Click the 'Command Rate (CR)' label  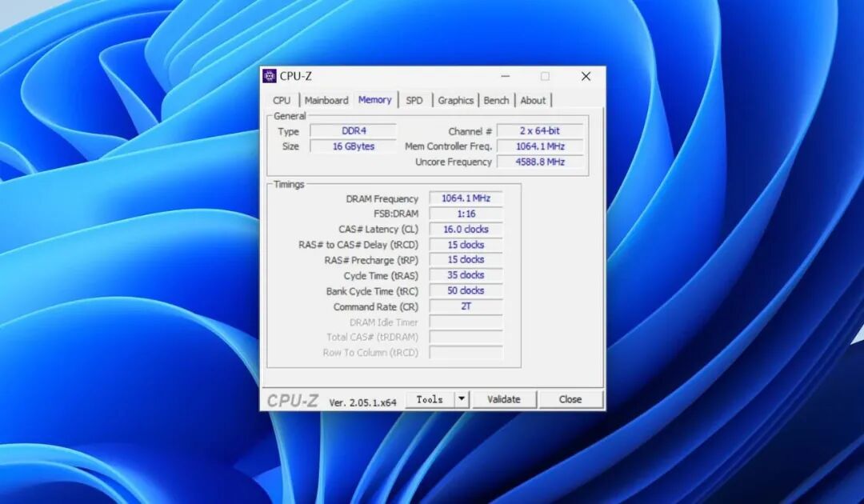click(x=376, y=307)
